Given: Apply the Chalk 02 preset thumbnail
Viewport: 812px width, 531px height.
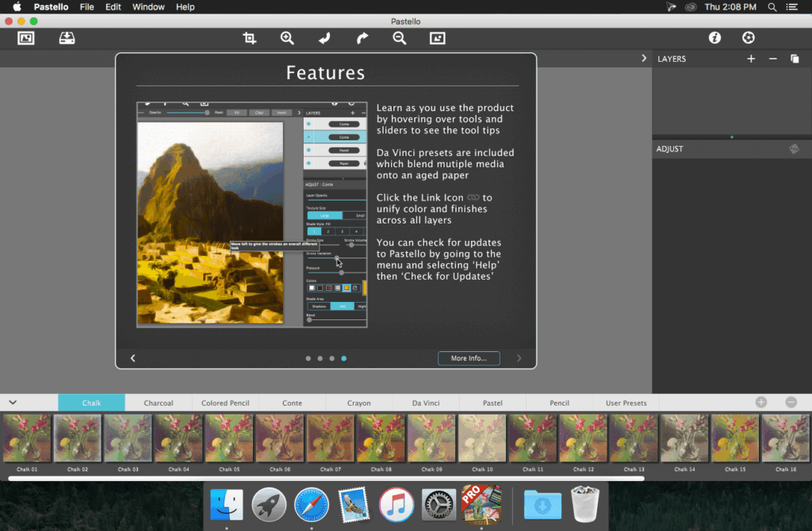Looking at the screenshot, I should [x=78, y=437].
